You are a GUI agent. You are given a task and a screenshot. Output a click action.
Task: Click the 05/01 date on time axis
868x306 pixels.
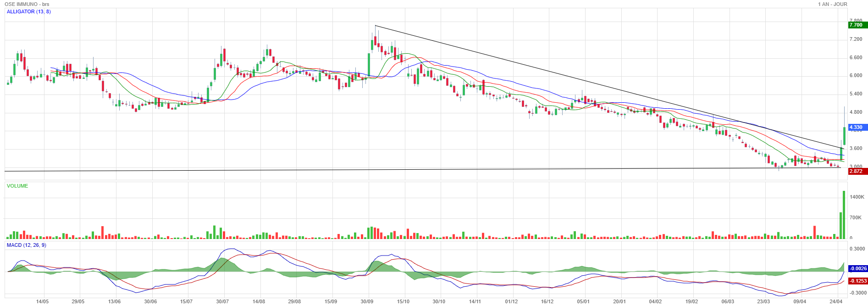[583, 301]
